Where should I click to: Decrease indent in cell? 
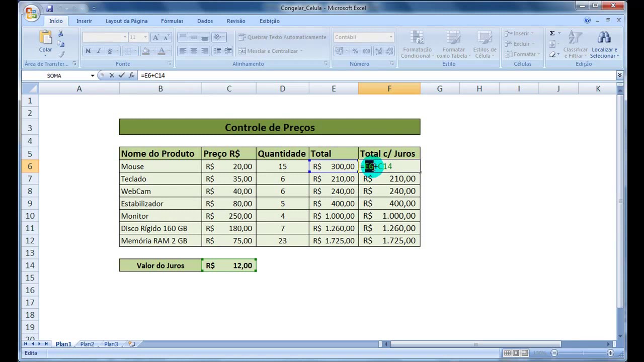tap(217, 51)
